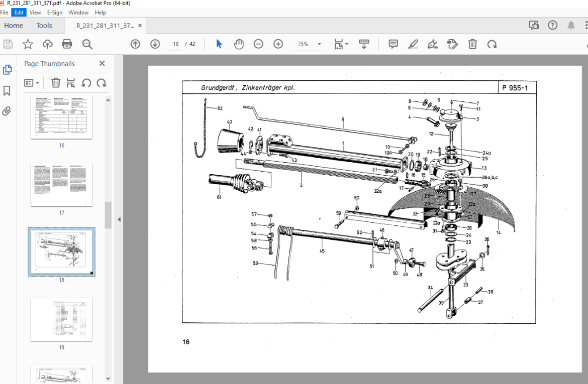Open the View menu
Image resolution: width=588 pixels, height=384 pixels.
pos(35,13)
